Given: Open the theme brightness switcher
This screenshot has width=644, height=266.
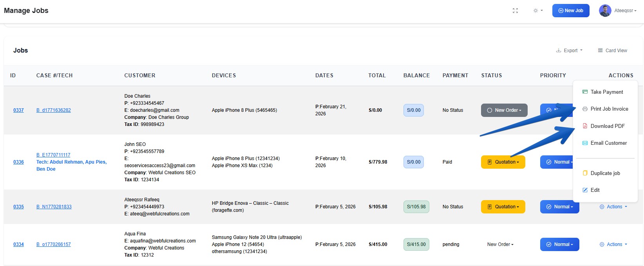Looking at the screenshot, I should [538, 11].
